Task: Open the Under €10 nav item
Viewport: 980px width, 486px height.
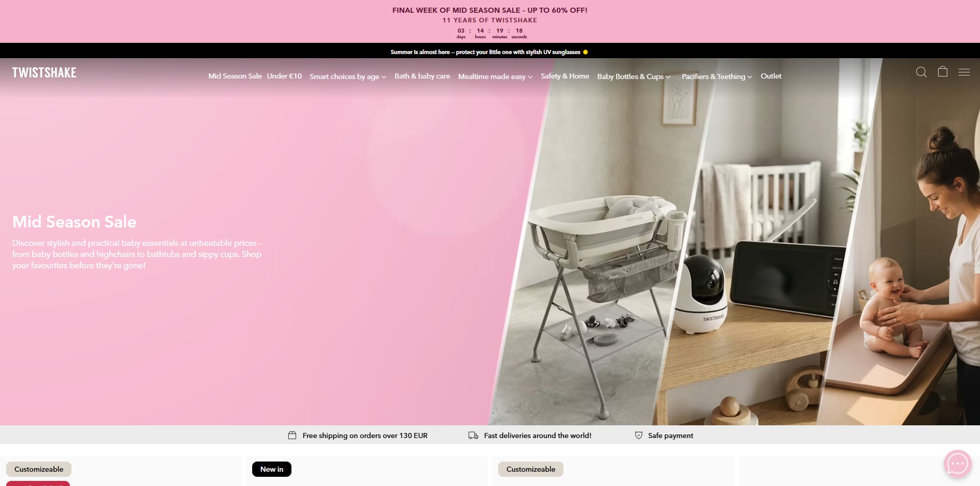Action: (284, 76)
